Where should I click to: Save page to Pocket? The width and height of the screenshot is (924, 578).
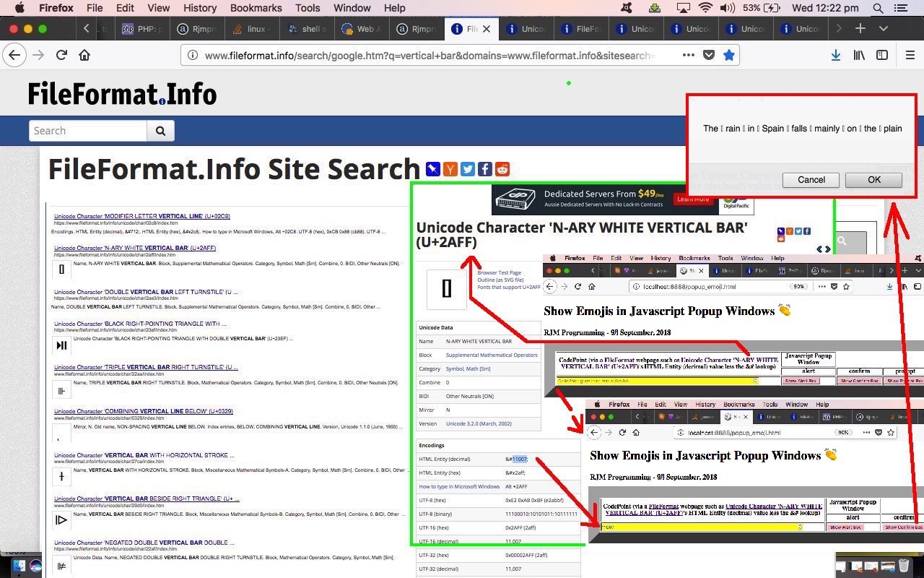tap(709, 55)
